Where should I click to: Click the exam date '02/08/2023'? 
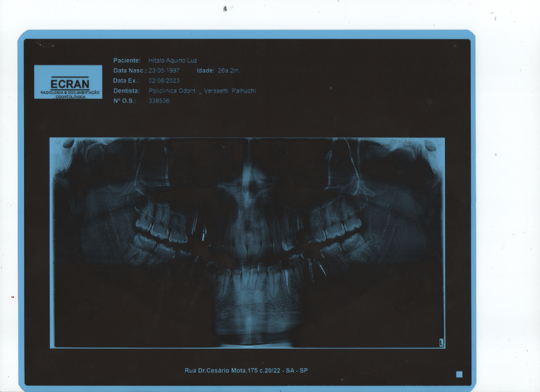[164, 81]
